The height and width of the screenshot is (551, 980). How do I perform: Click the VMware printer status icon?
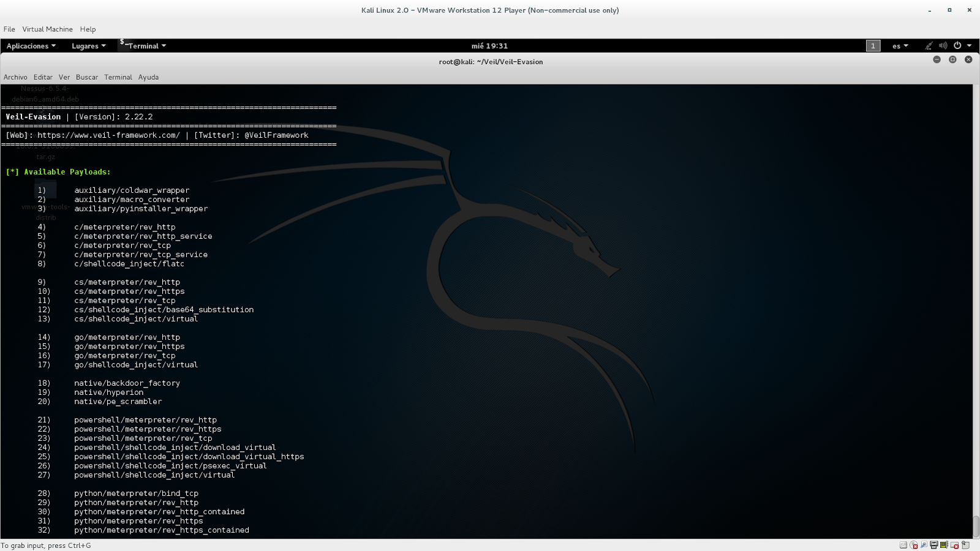[934, 545]
